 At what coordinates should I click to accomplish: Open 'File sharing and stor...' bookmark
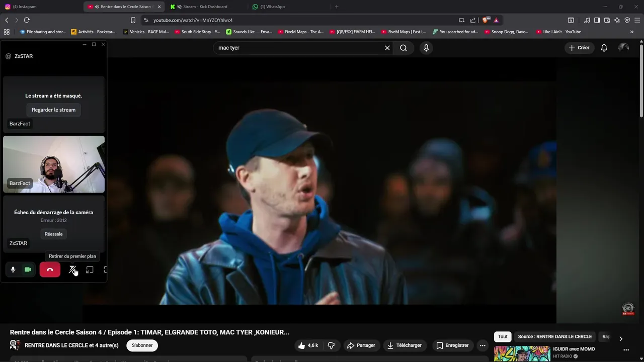coord(43,32)
